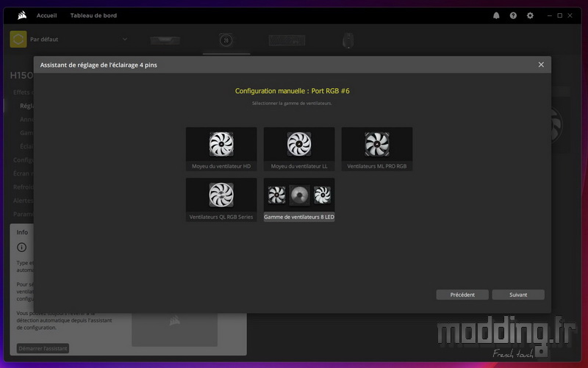Maximize the iCUE window

(559, 15)
